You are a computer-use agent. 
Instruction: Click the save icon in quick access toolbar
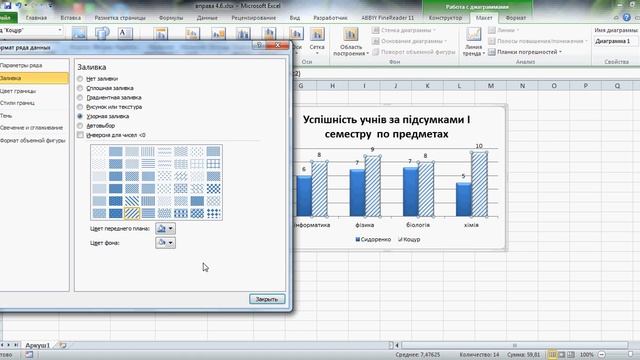click(7, 5)
